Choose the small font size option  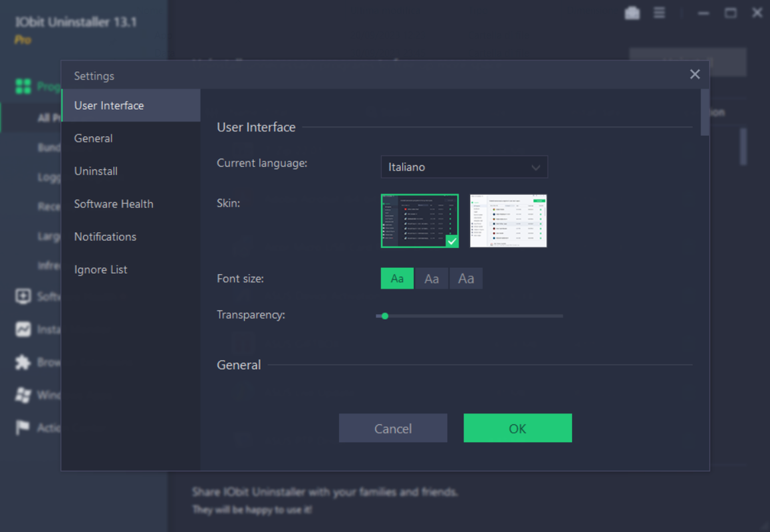(x=397, y=279)
